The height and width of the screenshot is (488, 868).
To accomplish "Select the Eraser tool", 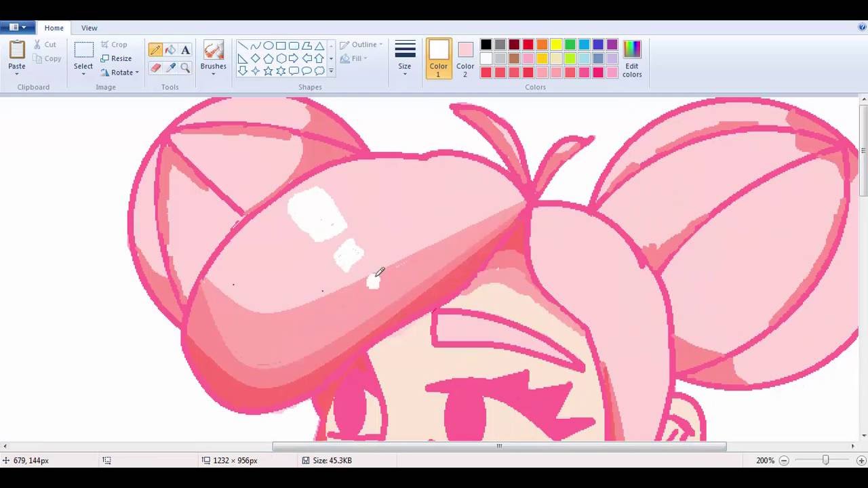I will (155, 68).
